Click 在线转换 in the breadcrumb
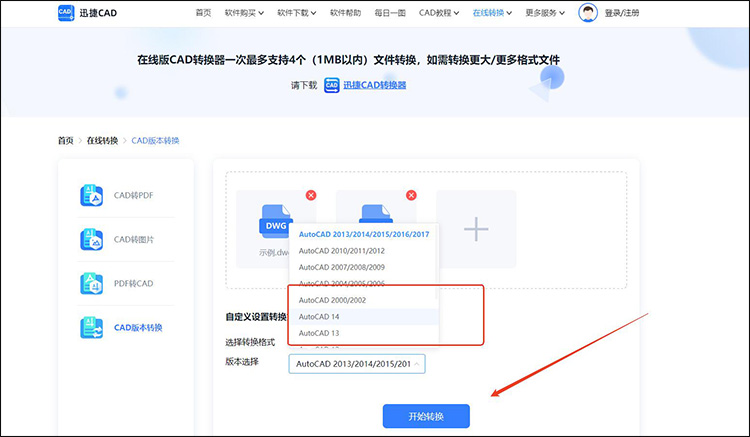Viewport: 750px width, 437px height. point(102,141)
